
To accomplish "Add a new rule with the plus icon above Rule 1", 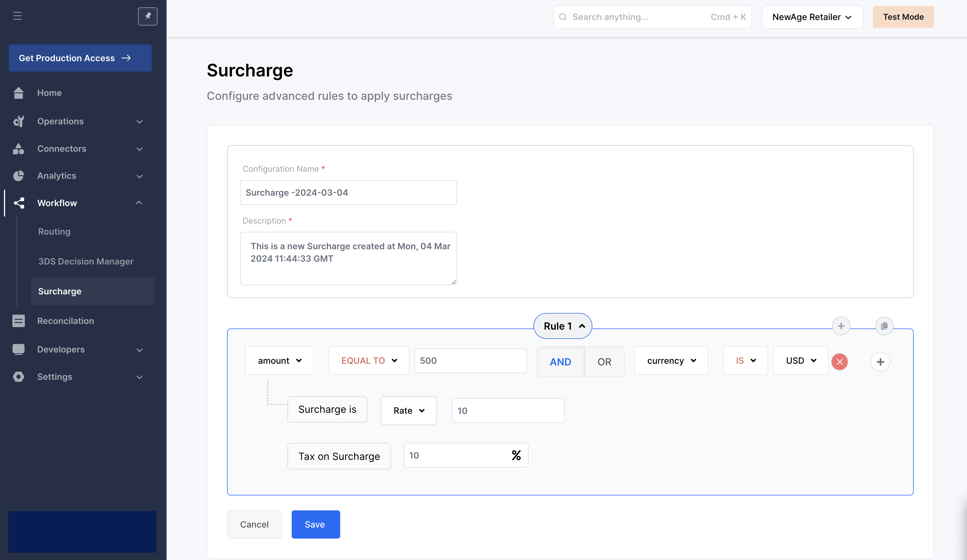I will (841, 326).
